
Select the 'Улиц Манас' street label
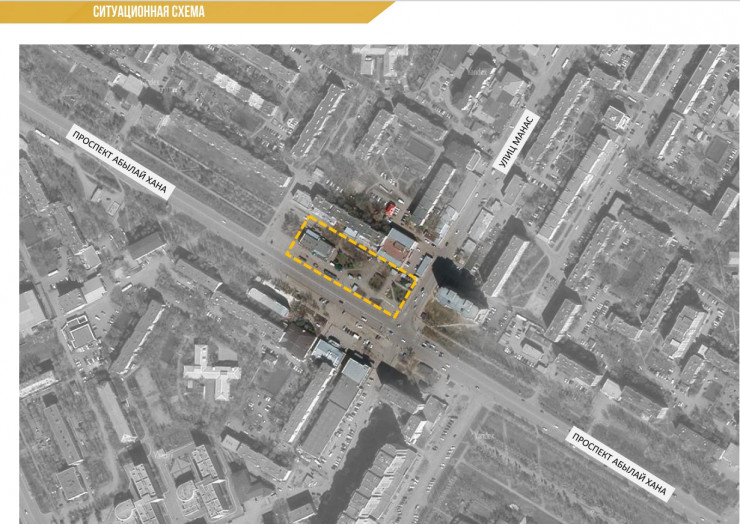pyautogui.click(x=518, y=142)
